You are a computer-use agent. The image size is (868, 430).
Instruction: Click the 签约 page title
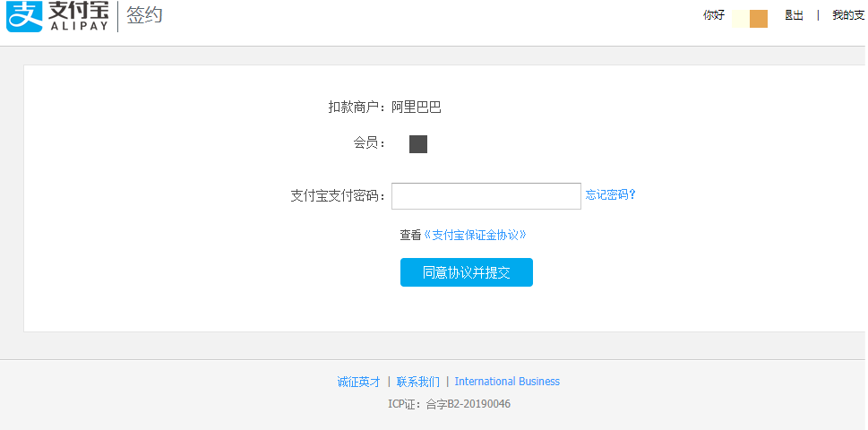(145, 15)
